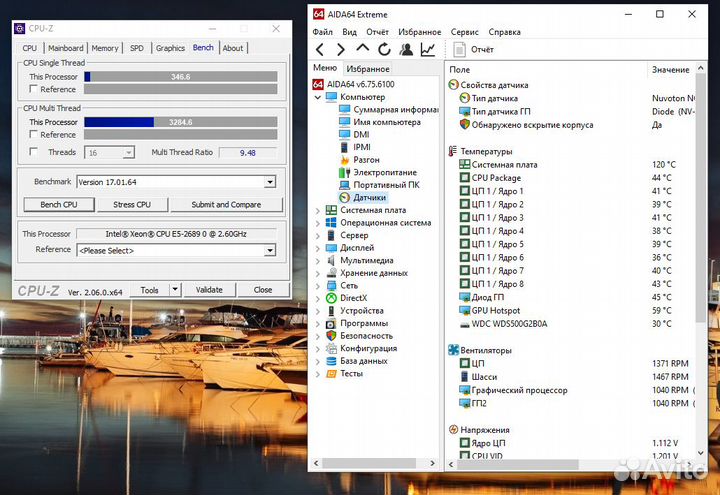Click the up-level arrow in AIDA64 toolbar
Screen dimensions: 720x495
click(363, 49)
